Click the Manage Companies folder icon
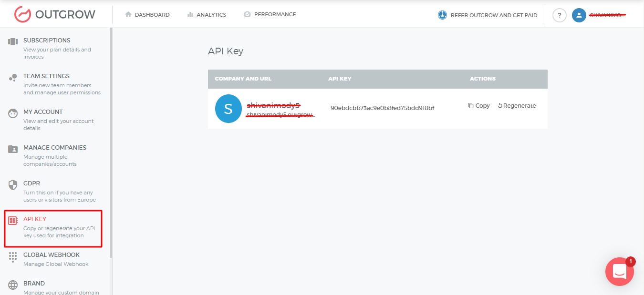The width and height of the screenshot is (644, 295). [x=13, y=149]
